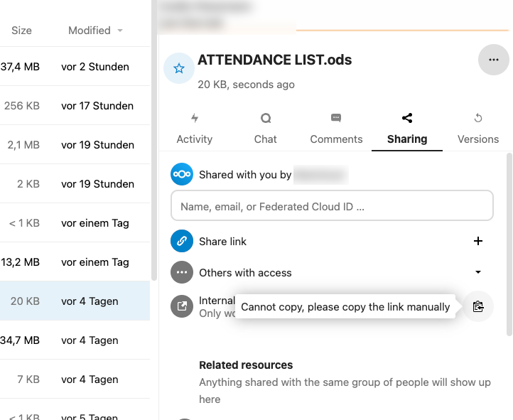Click the Internal link external-arrow icon
Viewport: 513px width, 420px height.
(182, 307)
